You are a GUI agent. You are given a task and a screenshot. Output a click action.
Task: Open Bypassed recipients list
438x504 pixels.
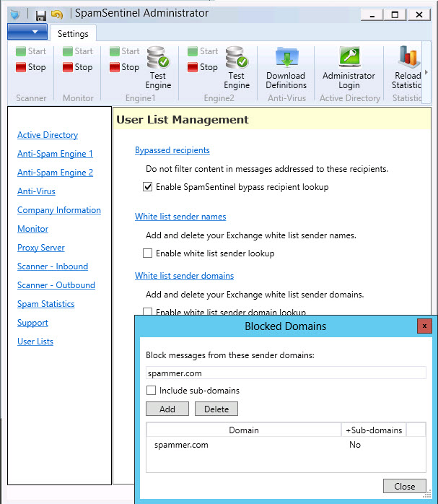[x=172, y=150]
